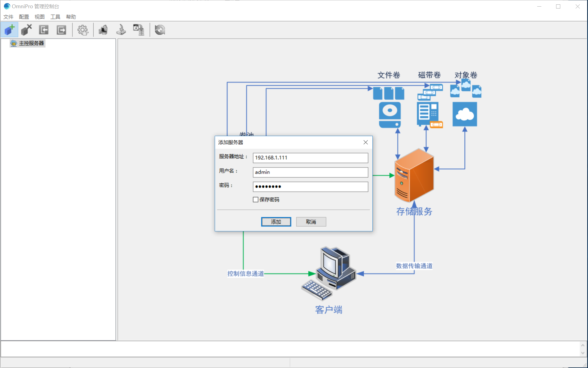Close the 添加服务器 dialog
The width and height of the screenshot is (588, 368).
point(366,142)
